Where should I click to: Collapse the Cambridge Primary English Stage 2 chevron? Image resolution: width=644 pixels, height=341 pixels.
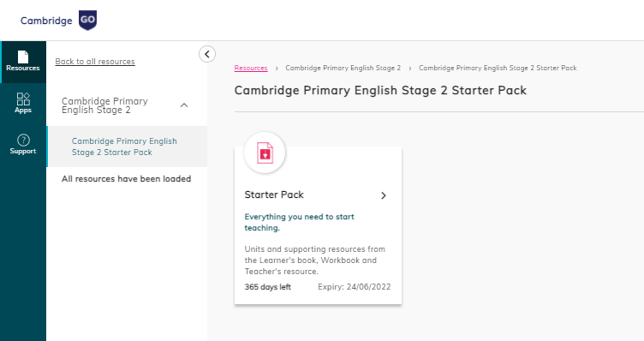184,105
